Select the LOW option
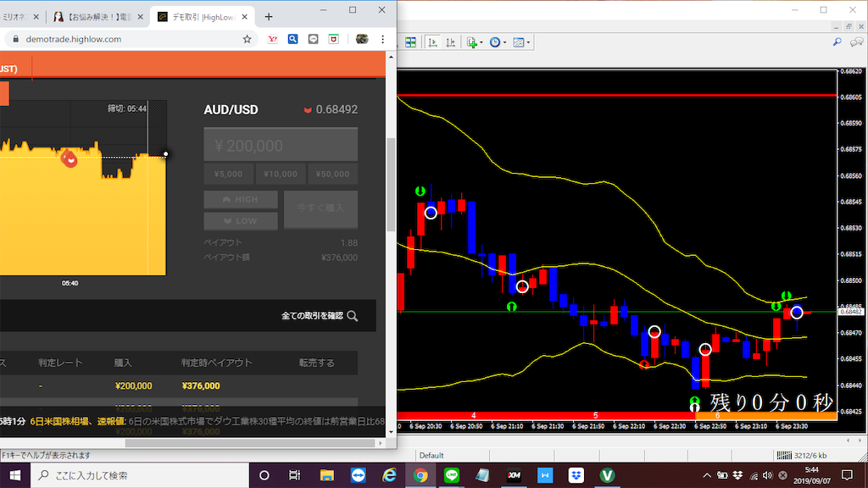 pos(241,221)
